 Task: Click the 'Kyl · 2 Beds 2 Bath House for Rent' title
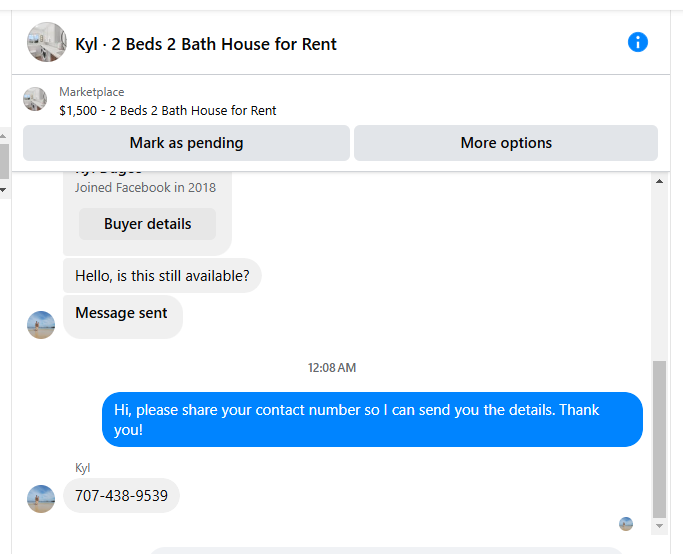coord(206,44)
